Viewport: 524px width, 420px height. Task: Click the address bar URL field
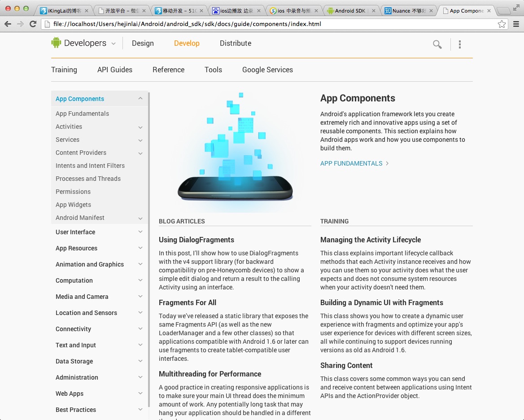274,24
